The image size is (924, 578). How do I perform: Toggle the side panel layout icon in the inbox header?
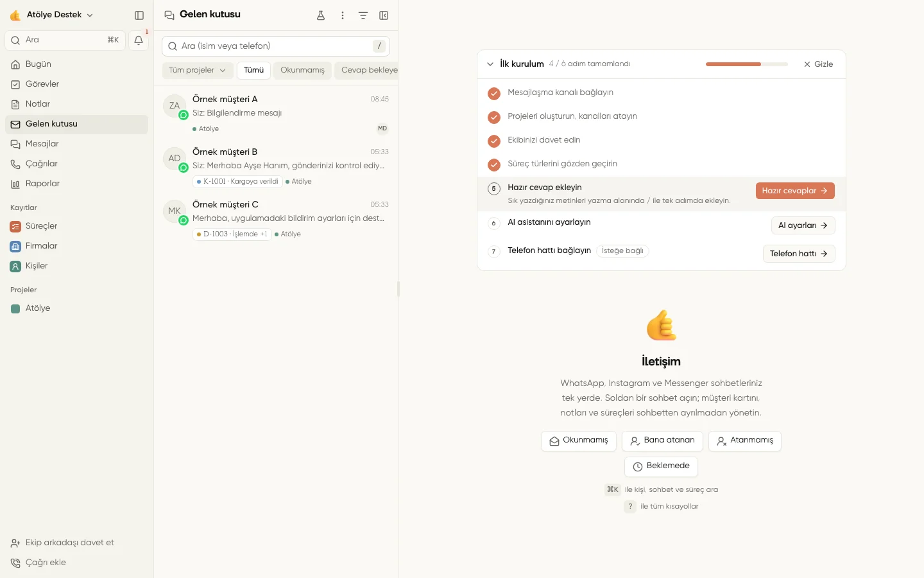pos(384,15)
